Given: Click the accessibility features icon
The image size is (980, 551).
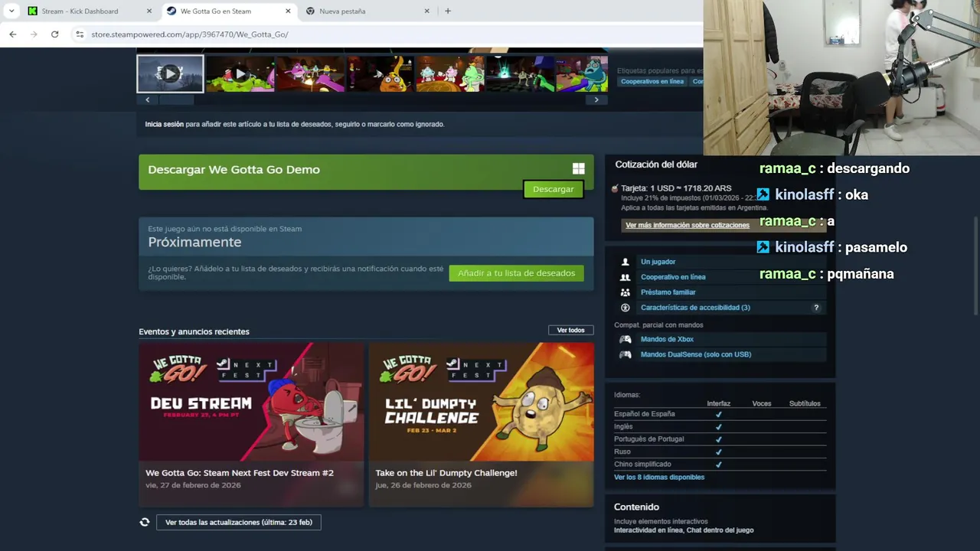Looking at the screenshot, I should pyautogui.click(x=626, y=308).
